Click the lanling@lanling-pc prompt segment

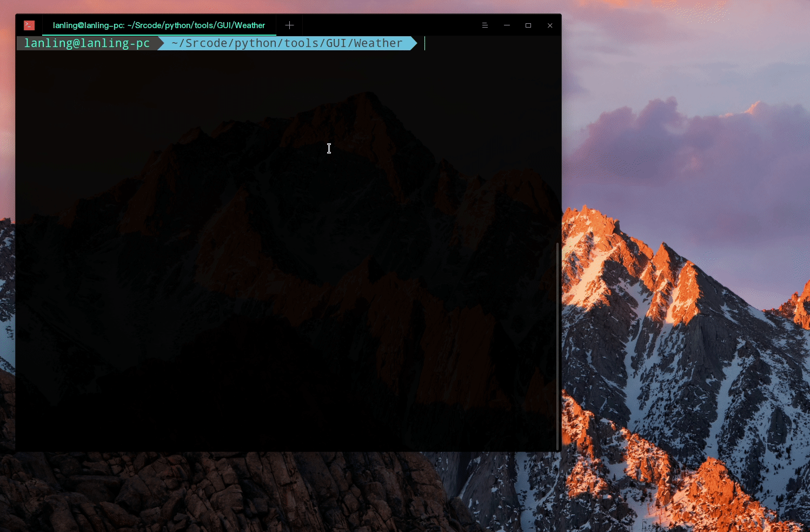tap(87, 43)
